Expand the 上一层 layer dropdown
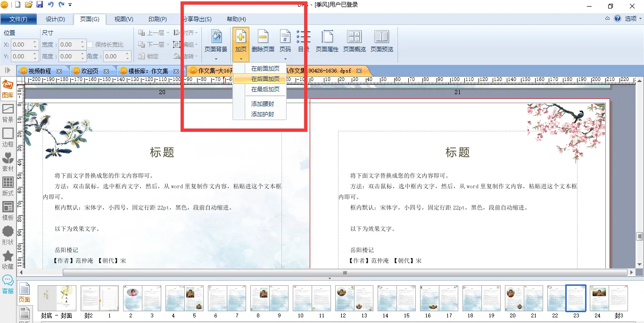 point(168,33)
